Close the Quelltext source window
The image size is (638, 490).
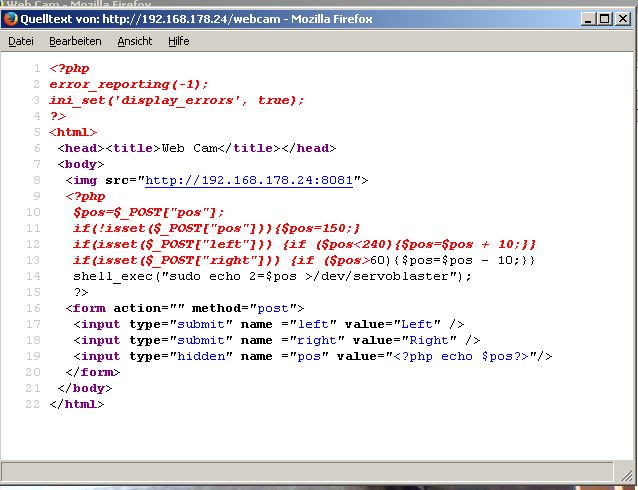(x=624, y=18)
